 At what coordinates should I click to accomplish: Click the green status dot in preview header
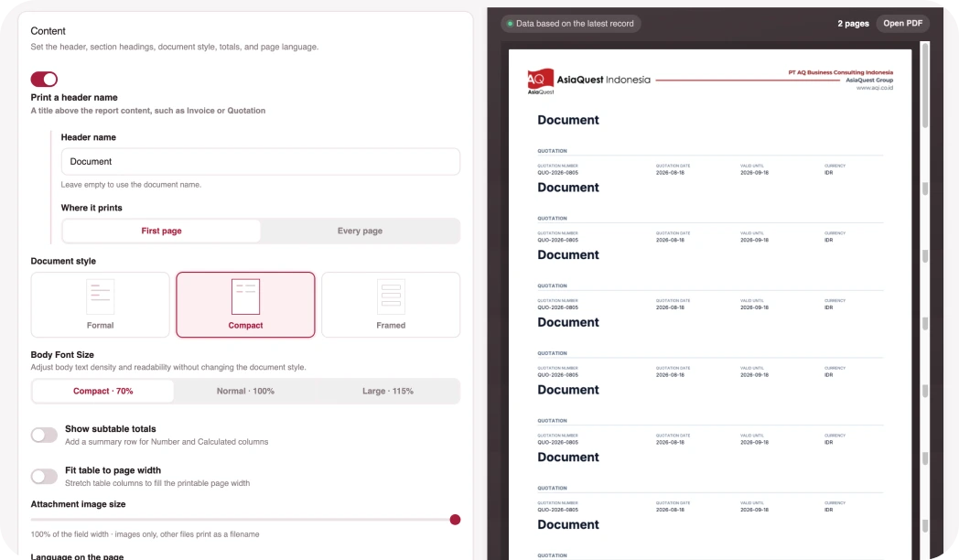tap(510, 24)
